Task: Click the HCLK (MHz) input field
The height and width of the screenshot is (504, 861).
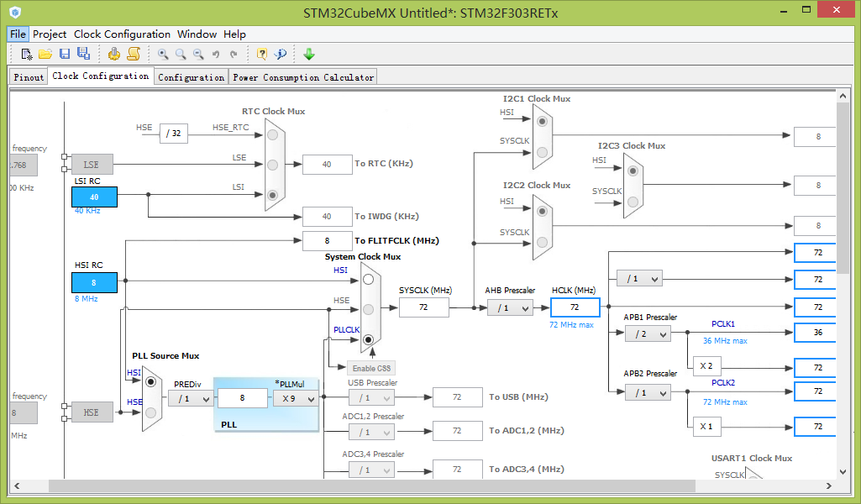Action: (x=575, y=307)
